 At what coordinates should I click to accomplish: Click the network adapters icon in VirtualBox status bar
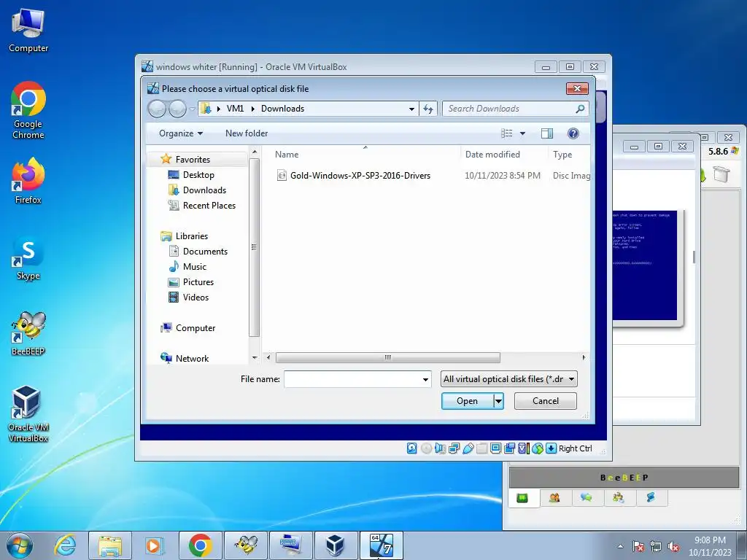click(454, 448)
